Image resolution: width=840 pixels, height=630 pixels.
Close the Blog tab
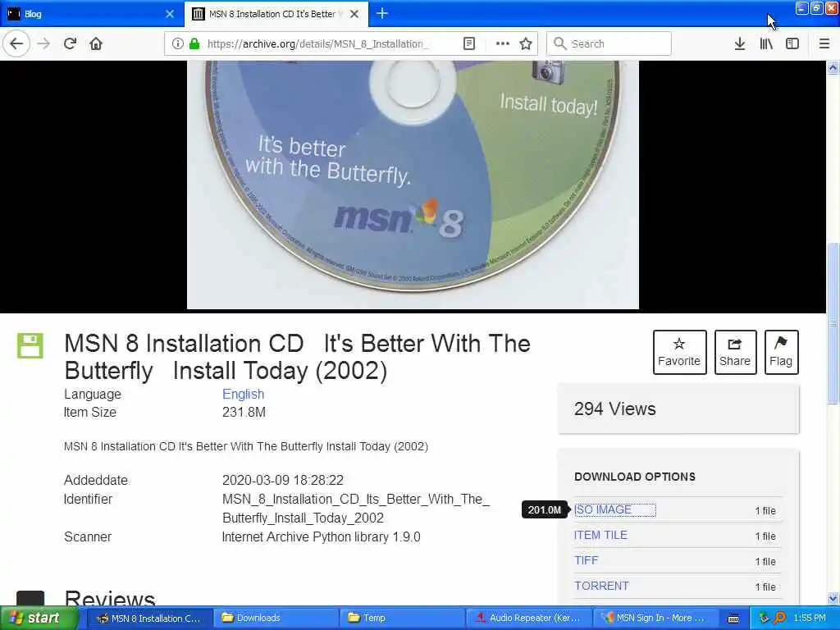[170, 14]
